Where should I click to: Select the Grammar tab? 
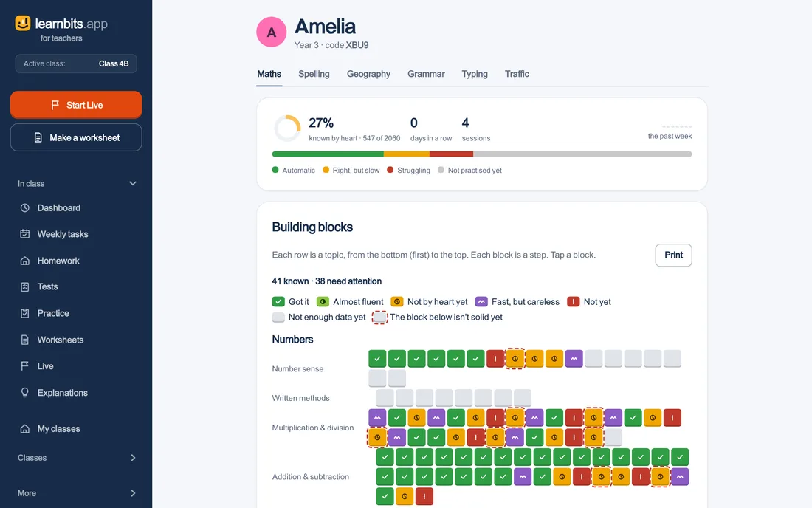(426, 74)
